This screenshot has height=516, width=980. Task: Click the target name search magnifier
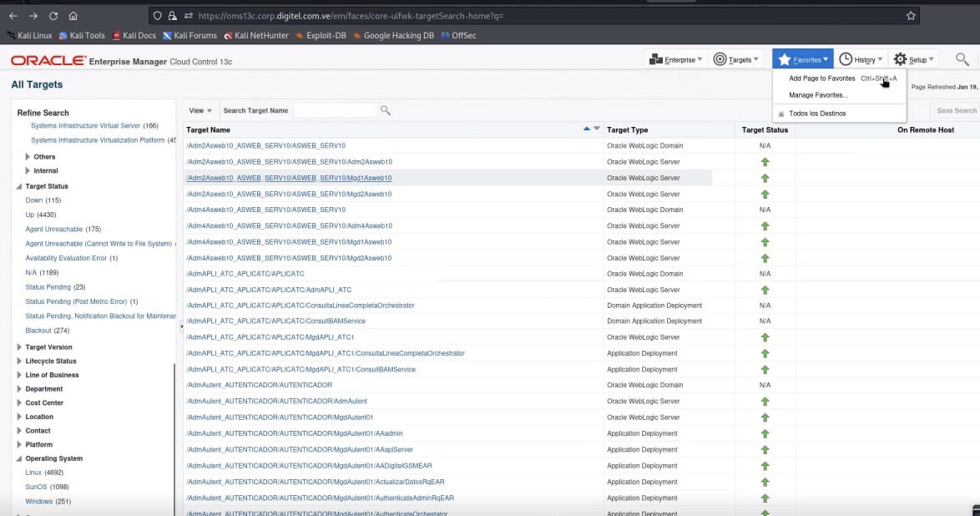point(386,111)
